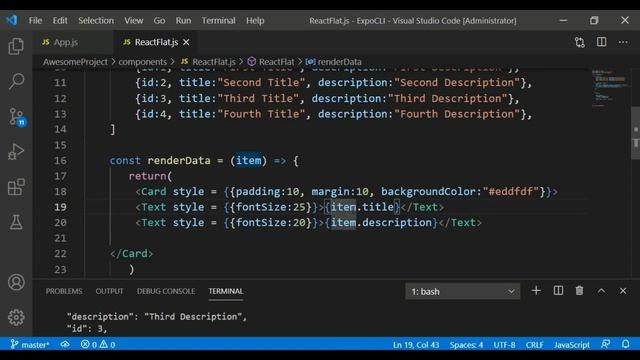Switch to the master branch indicator
The image size is (640, 360).
coord(30,344)
